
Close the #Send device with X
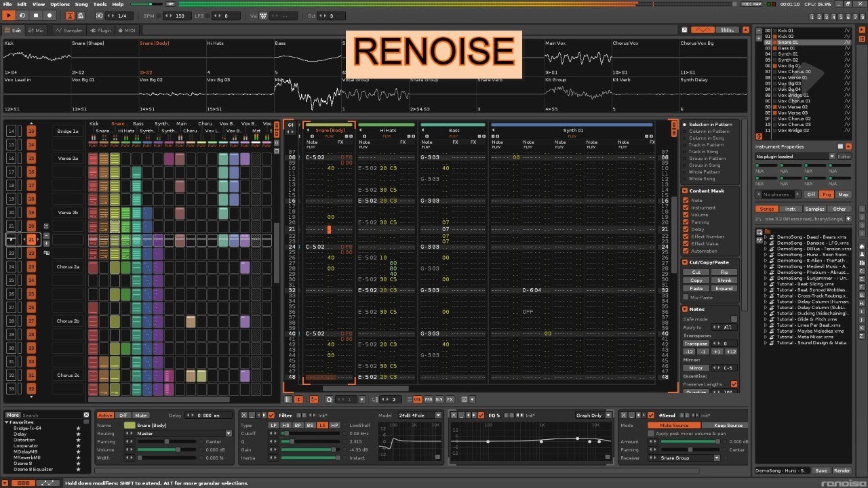tap(623, 415)
